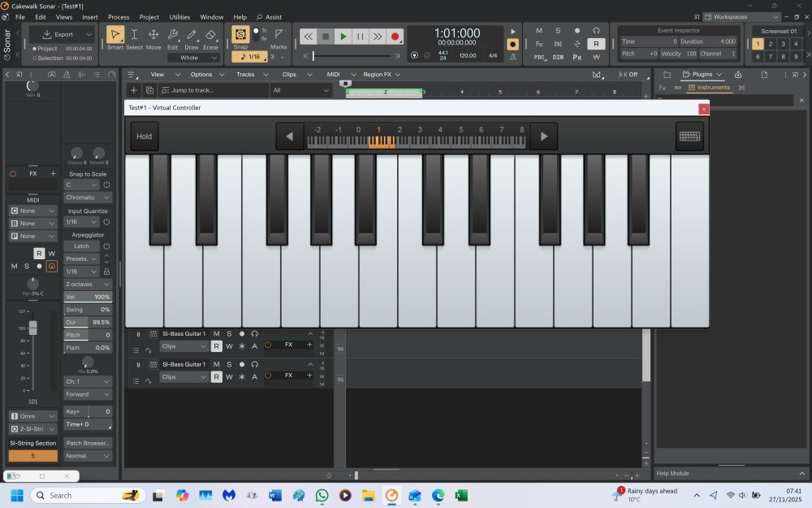Click the channel strip volume fader

pyautogui.click(x=33, y=328)
